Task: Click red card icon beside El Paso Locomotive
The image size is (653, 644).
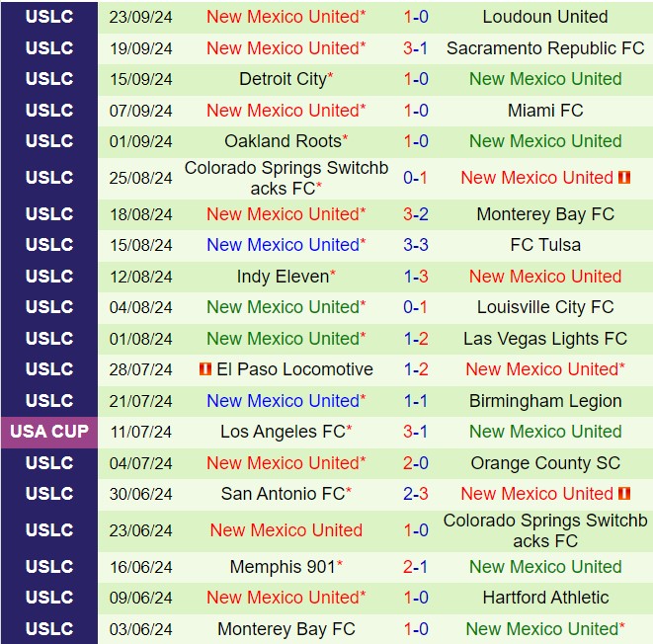Action: pos(205,369)
